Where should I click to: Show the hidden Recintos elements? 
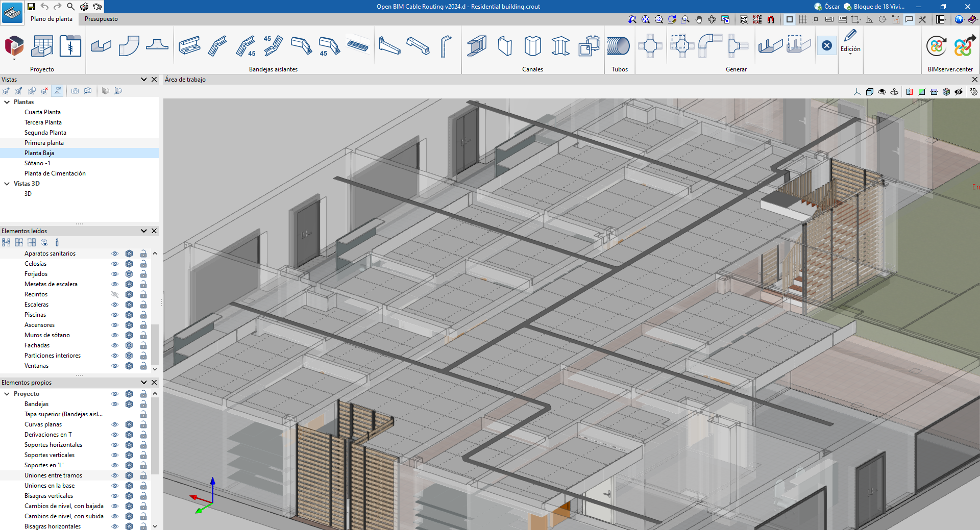pyautogui.click(x=115, y=294)
